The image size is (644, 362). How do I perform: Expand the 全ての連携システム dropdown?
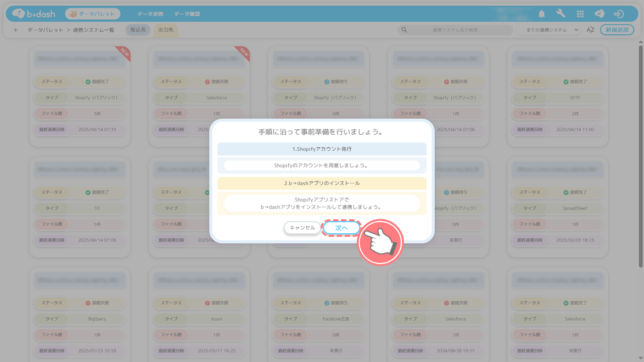coord(549,30)
